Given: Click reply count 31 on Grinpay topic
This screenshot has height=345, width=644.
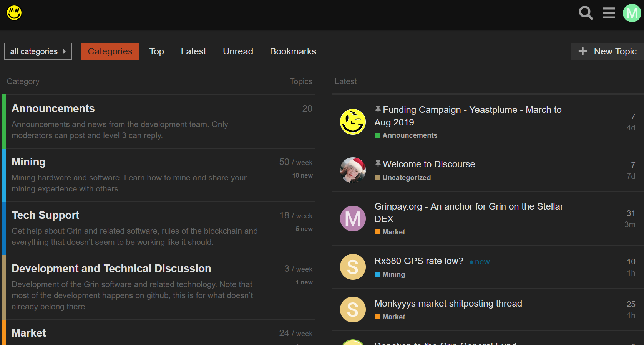Looking at the screenshot, I should click(x=631, y=213).
